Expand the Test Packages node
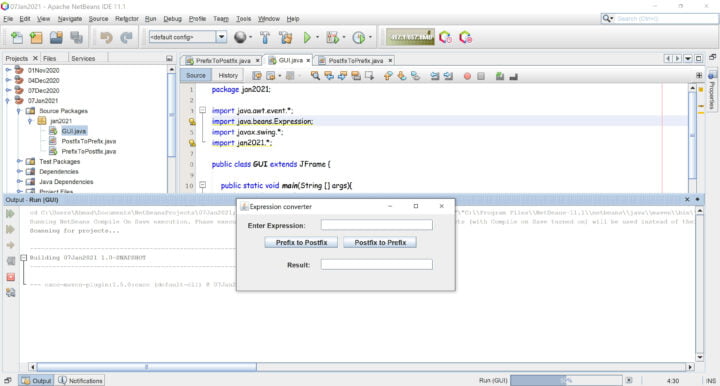The image size is (720, 386). click(x=19, y=161)
